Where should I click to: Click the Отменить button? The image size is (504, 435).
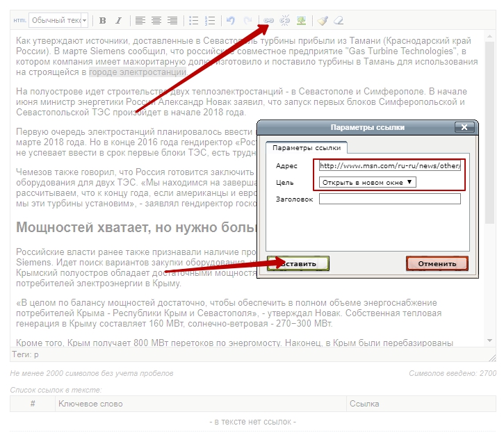point(437,264)
